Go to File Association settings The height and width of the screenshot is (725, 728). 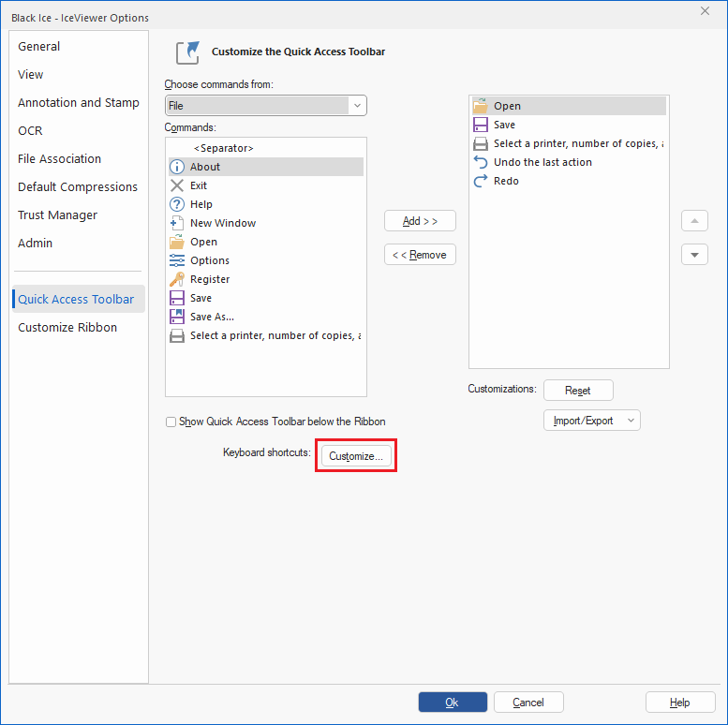pos(59,158)
